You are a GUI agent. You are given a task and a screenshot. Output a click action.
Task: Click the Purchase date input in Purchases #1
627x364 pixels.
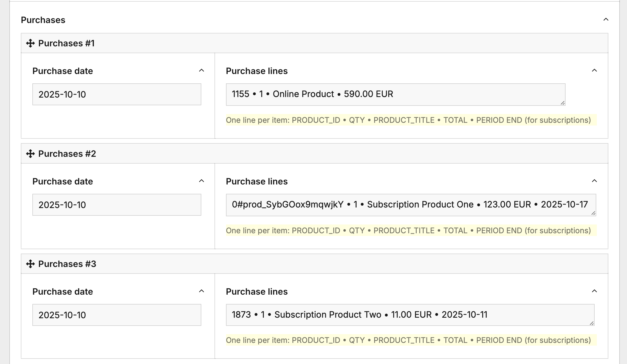(x=117, y=94)
